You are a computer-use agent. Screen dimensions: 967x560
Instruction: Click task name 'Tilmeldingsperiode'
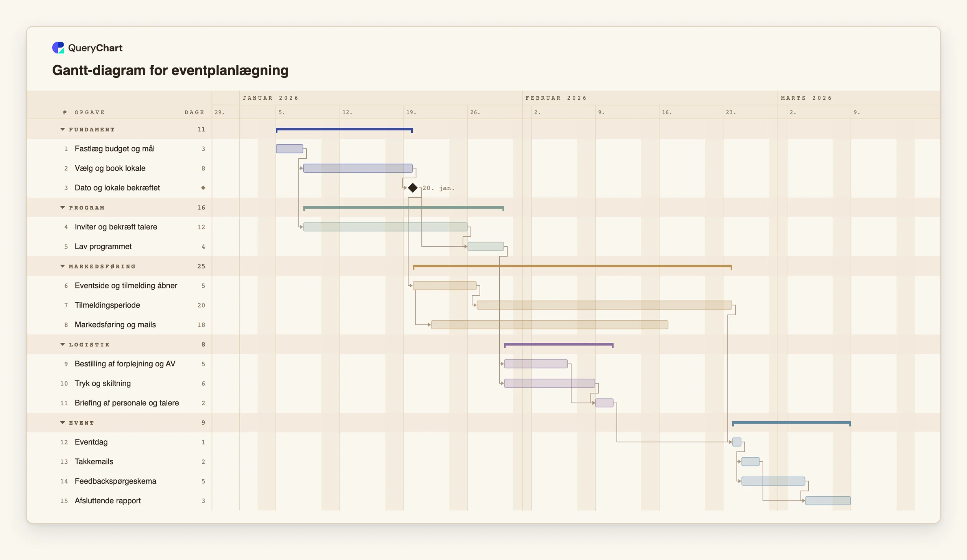coord(107,305)
